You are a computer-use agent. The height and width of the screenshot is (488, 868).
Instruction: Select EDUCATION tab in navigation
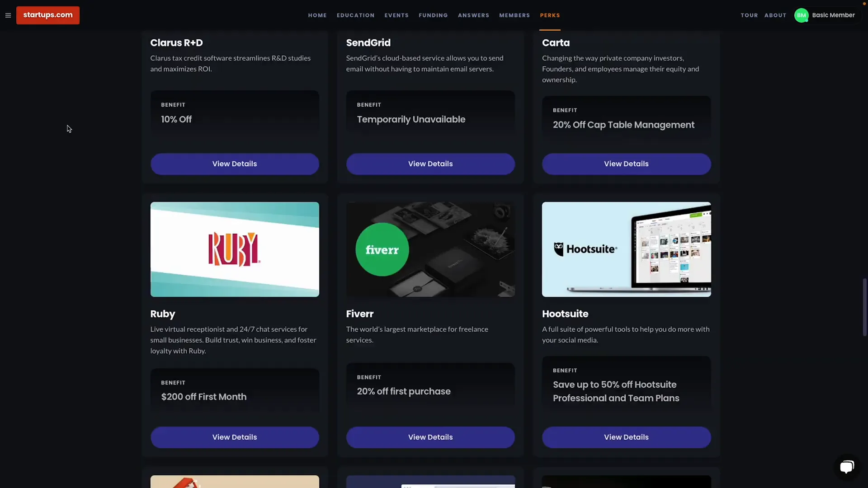point(355,15)
